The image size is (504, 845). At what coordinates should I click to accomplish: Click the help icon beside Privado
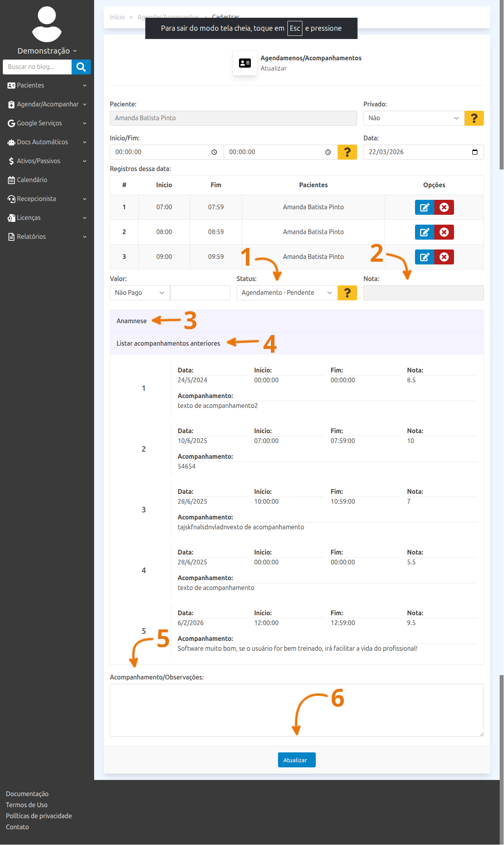(x=474, y=118)
